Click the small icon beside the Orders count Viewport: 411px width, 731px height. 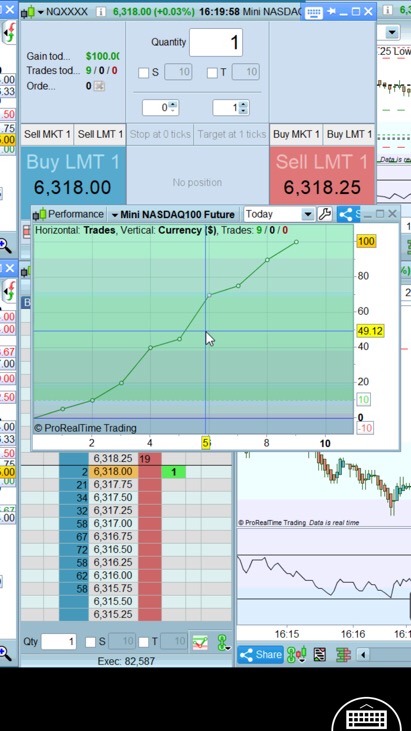tap(99, 86)
